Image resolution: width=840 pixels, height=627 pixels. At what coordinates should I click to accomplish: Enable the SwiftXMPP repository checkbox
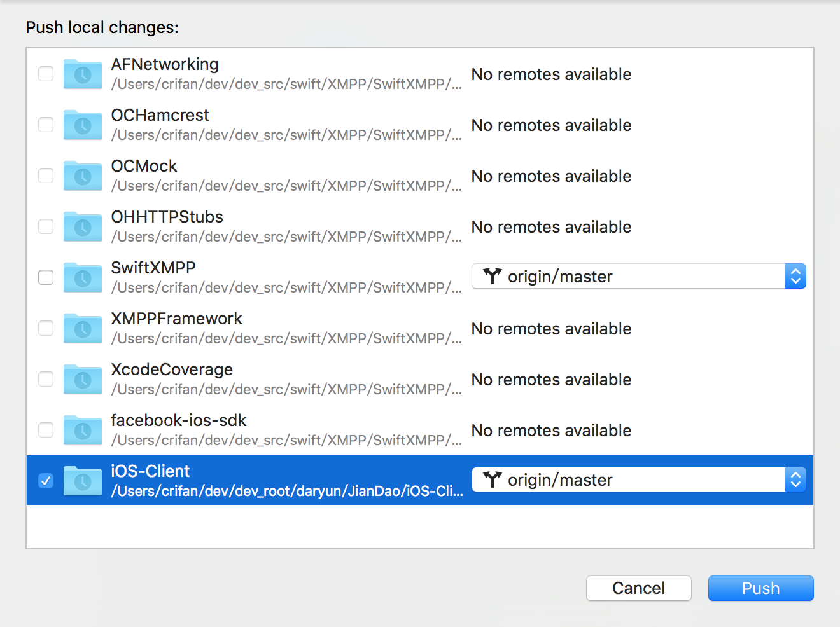click(x=46, y=277)
